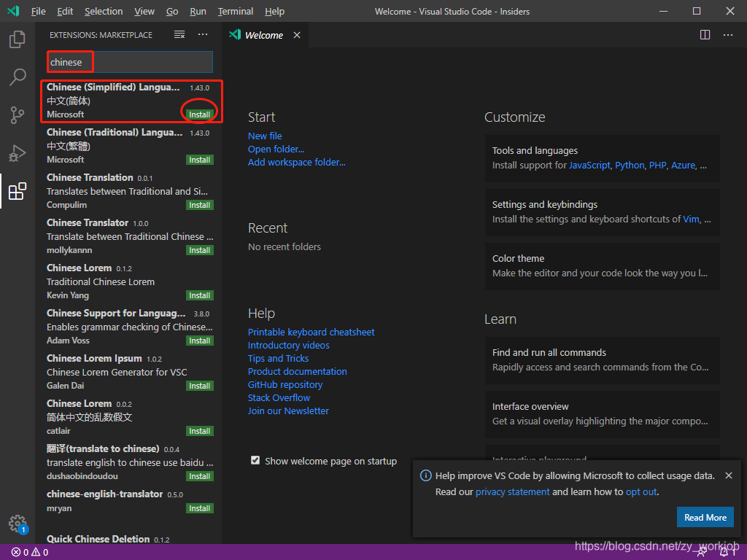
Task: Open the Extensions view icon
Action: (18, 191)
